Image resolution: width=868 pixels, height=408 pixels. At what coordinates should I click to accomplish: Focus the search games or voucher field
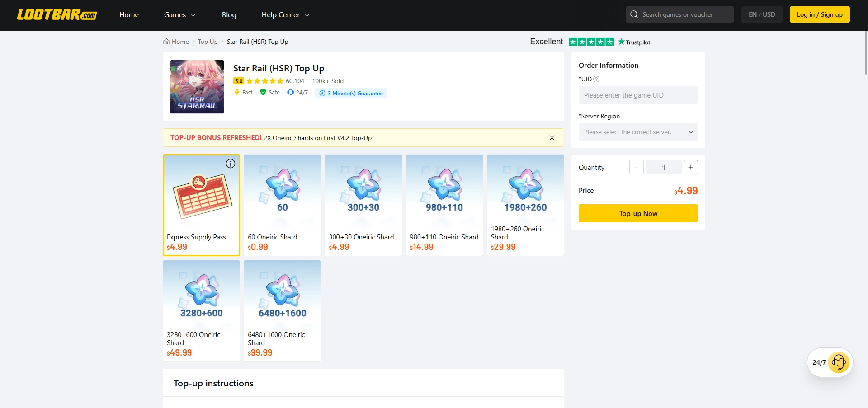point(680,14)
